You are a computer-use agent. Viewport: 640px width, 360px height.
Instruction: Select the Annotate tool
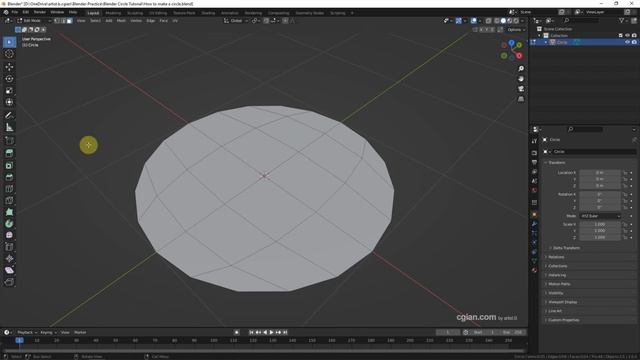click(x=9, y=116)
